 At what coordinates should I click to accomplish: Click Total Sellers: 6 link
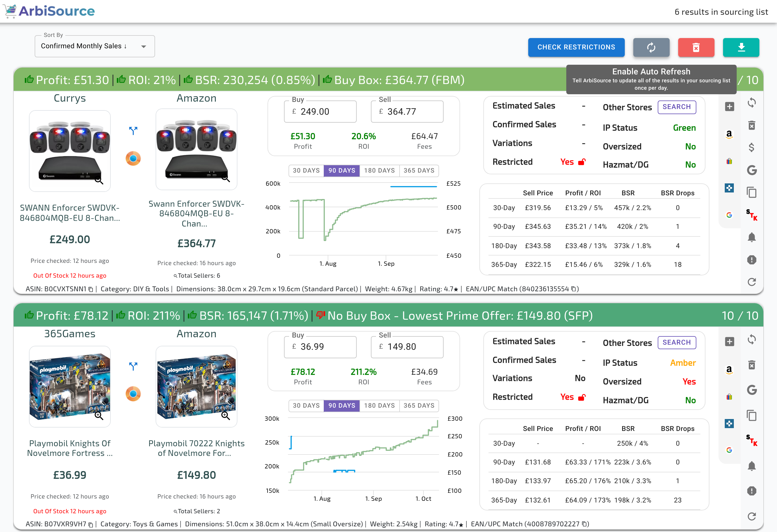pyautogui.click(x=197, y=276)
